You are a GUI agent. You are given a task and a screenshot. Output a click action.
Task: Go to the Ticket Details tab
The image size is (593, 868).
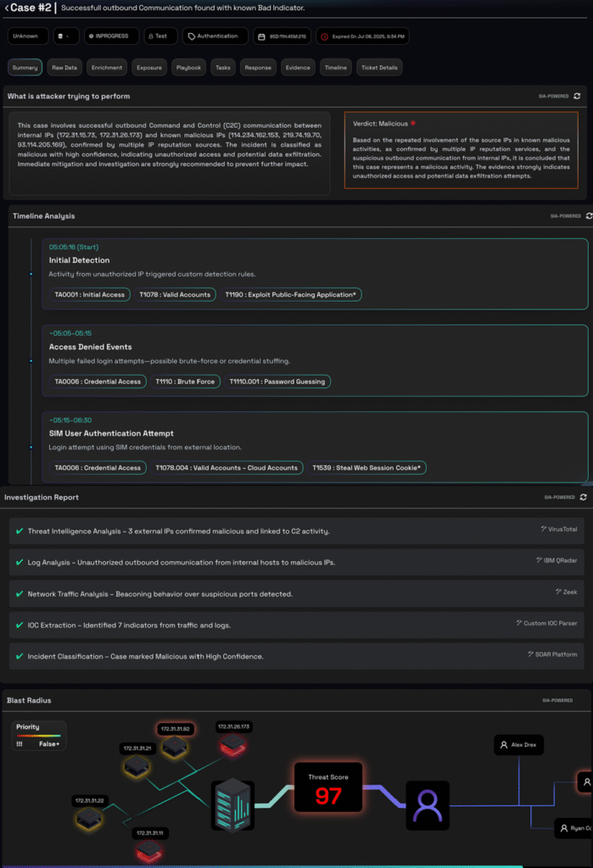point(378,67)
